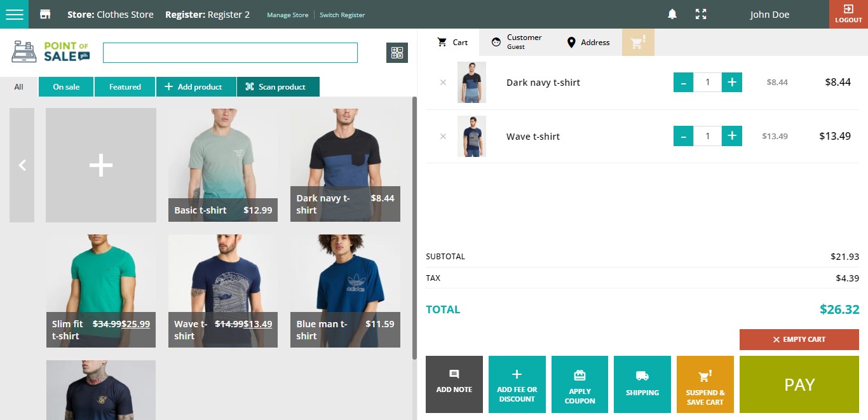Decrease Wave t-shirt quantity

(683, 136)
